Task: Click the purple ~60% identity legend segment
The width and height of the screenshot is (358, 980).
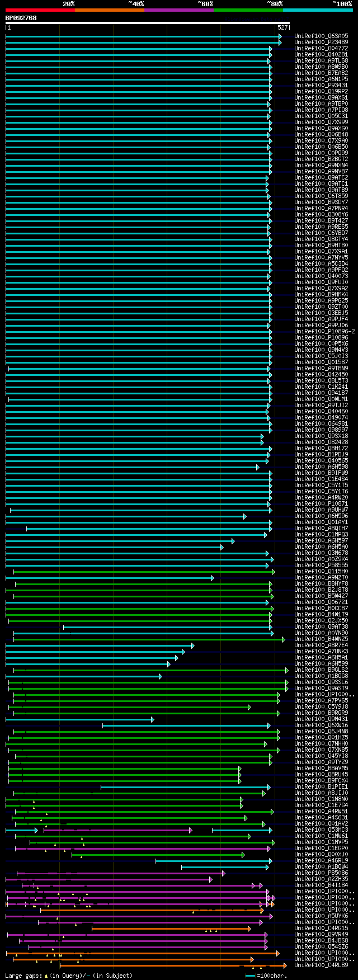Action: click(x=178, y=10)
